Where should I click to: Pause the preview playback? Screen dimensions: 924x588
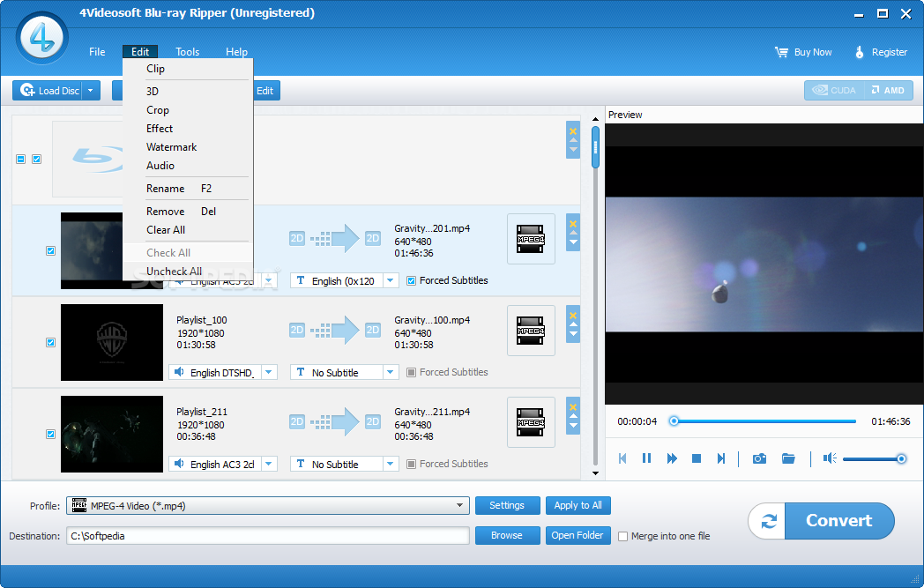pos(646,458)
